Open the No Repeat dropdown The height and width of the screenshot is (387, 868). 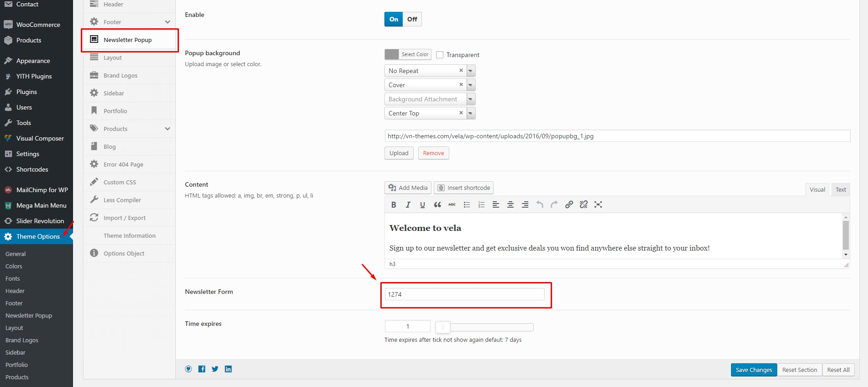tap(471, 71)
